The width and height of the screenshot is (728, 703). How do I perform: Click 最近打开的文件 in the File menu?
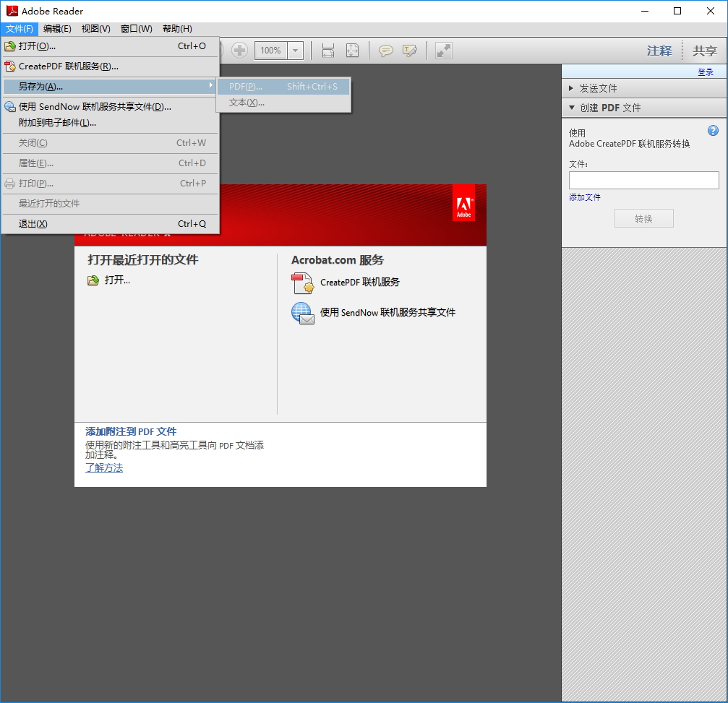(110, 203)
